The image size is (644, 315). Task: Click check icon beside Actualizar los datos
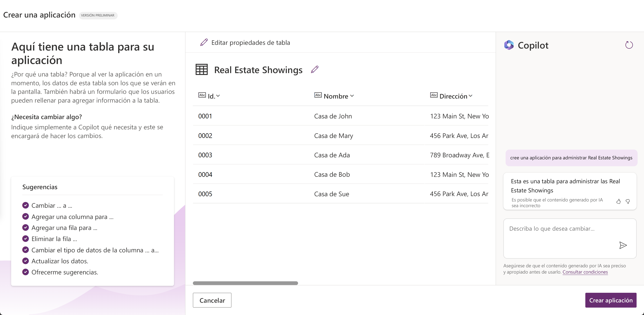pos(25,261)
